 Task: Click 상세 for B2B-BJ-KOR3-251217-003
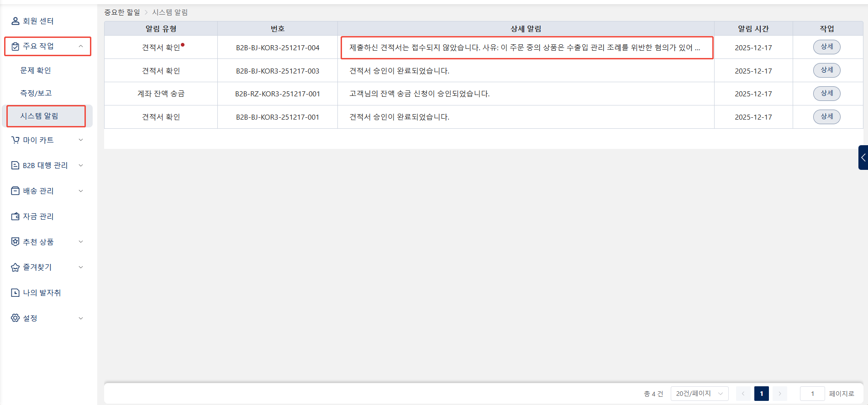pyautogui.click(x=827, y=70)
